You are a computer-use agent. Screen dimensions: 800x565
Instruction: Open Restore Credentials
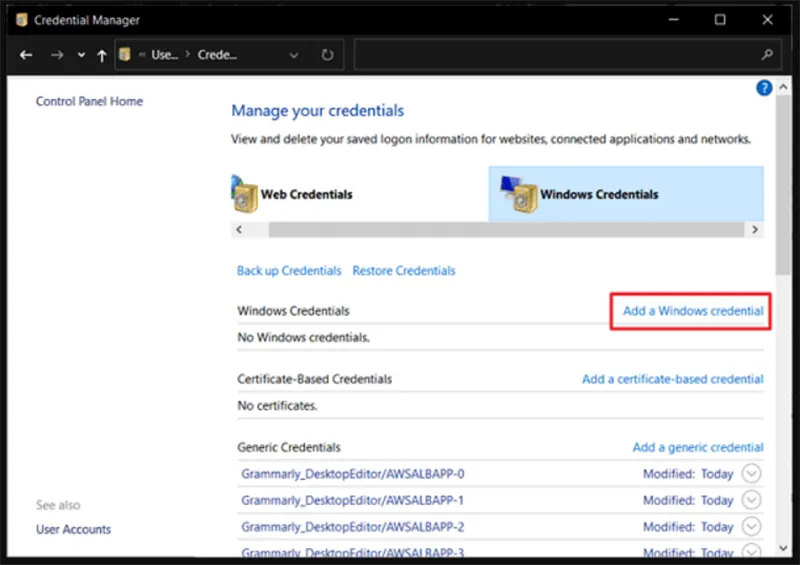click(404, 271)
